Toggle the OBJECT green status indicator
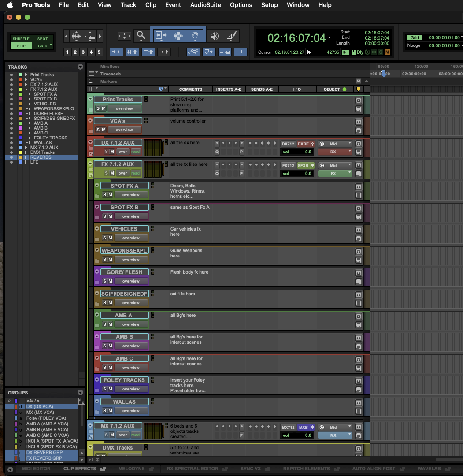The height and width of the screenshot is (476, 463). [x=344, y=89]
